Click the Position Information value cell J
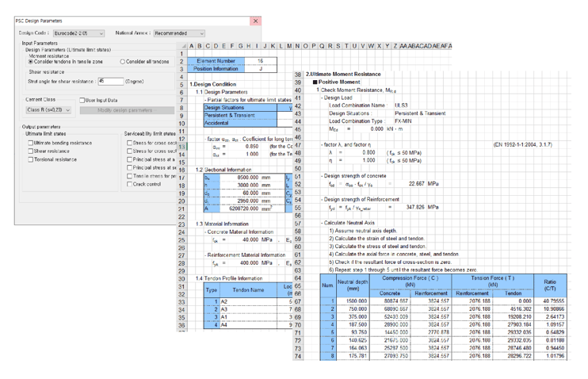This screenshot has width=588, height=379. 260,69
